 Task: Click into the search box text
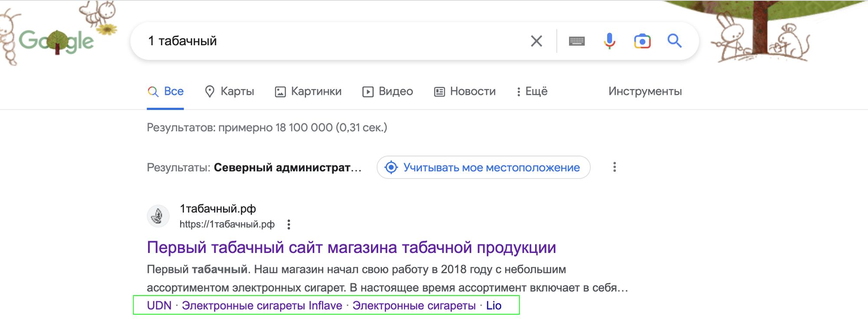pyautogui.click(x=182, y=41)
